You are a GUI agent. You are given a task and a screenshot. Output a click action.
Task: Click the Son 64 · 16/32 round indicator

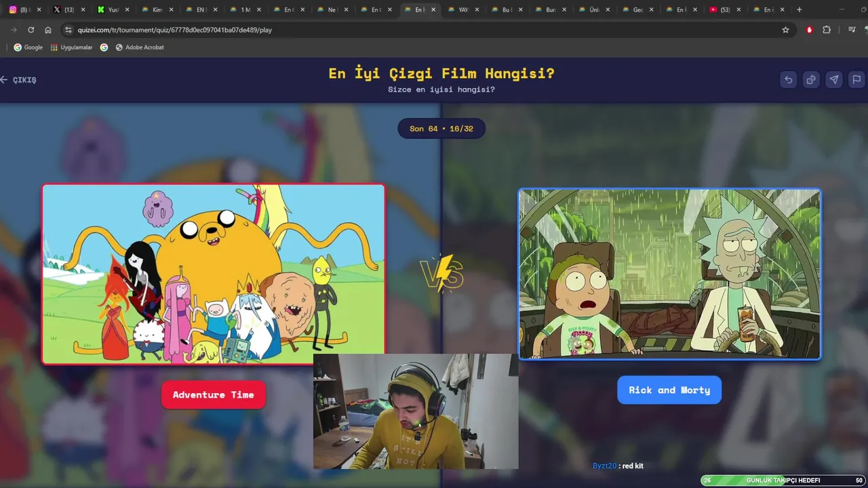[x=441, y=128]
